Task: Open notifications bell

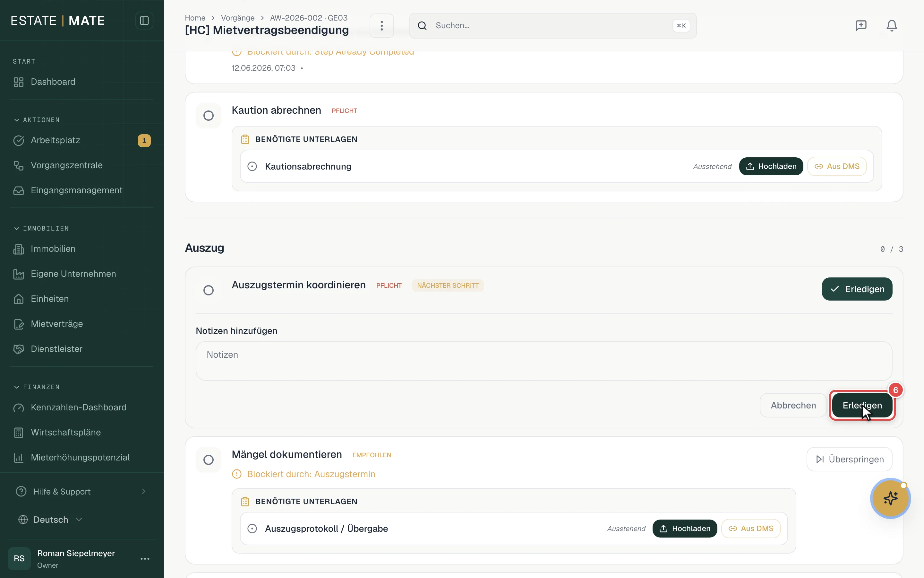Action: (892, 26)
